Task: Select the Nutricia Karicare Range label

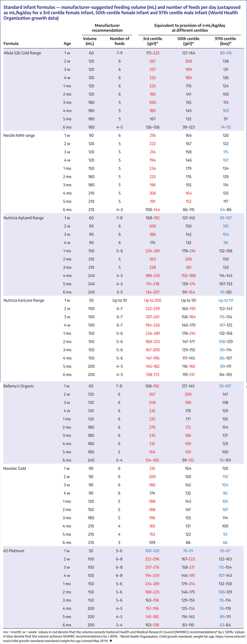Action: pos(24,300)
